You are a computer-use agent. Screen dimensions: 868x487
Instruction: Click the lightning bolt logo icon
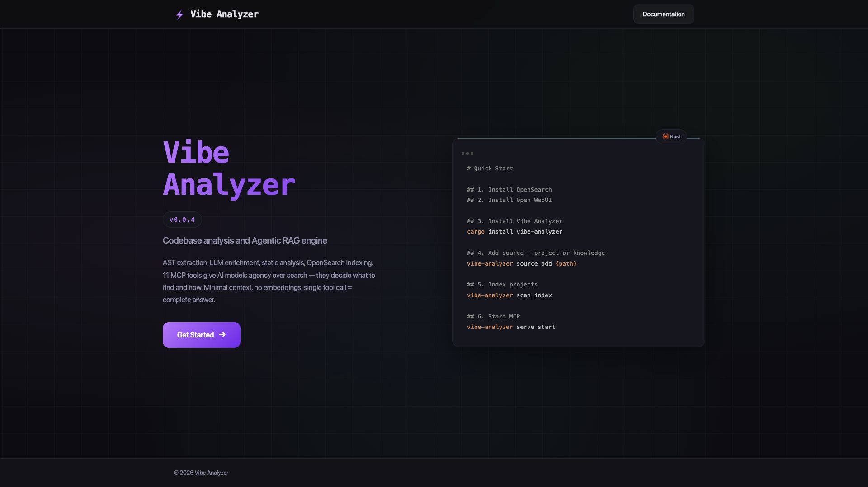[179, 14]
